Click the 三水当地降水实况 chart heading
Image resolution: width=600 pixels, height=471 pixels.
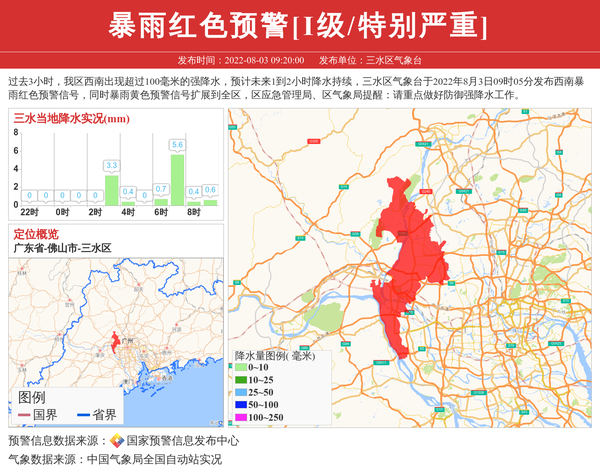tap(70, 119)
